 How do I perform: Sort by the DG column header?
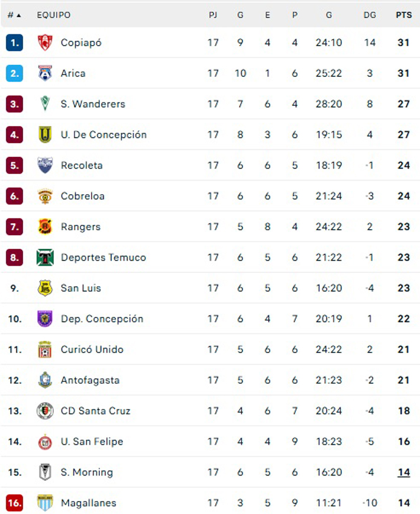tap(370, 15)
